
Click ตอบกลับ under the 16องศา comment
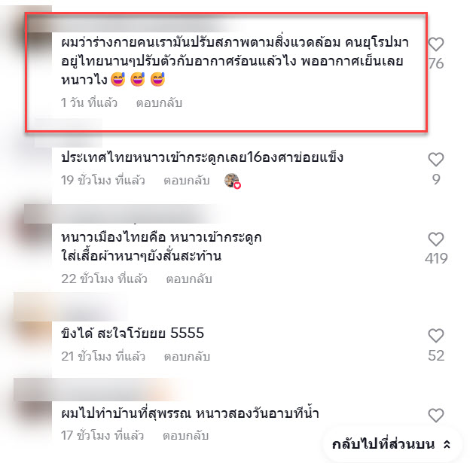(x=187, y=181)
